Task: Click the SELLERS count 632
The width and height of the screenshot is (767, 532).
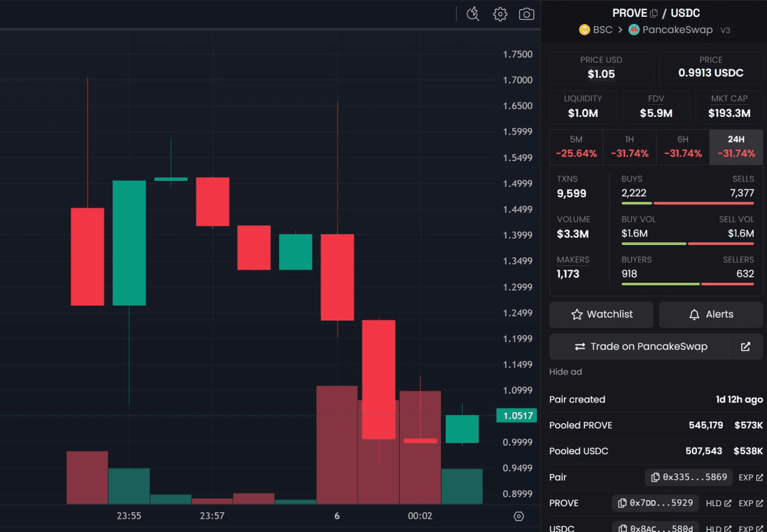Action: tap(745, 274)
